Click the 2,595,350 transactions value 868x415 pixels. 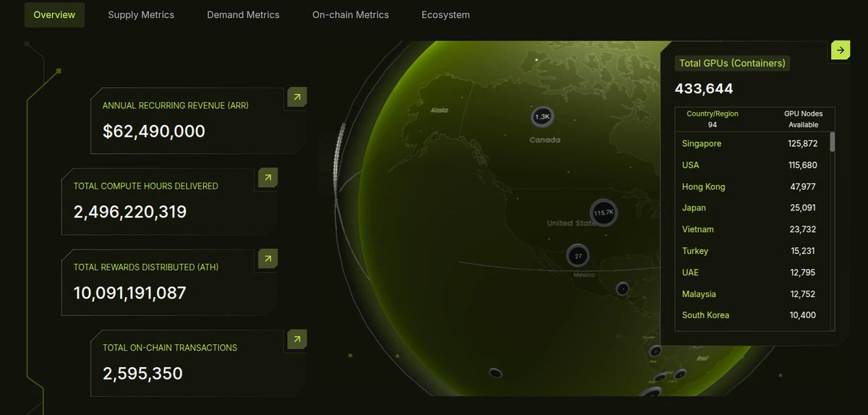tap(142, 374)
